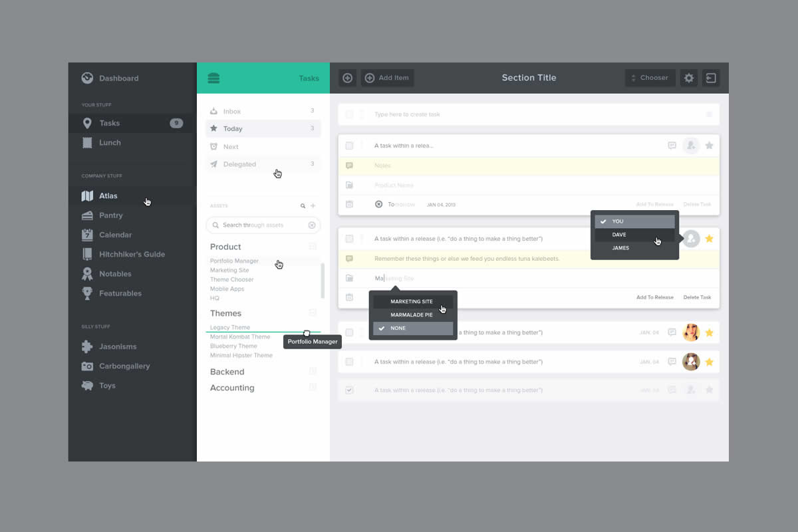Clear the asset search with the X icon

312,225
